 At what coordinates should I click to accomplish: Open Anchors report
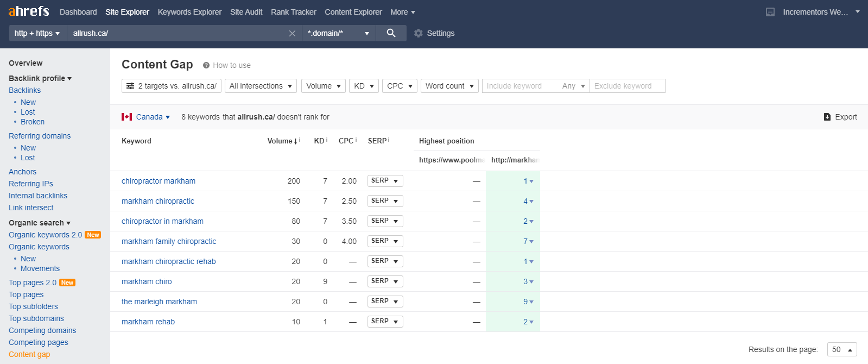point(22,172)
